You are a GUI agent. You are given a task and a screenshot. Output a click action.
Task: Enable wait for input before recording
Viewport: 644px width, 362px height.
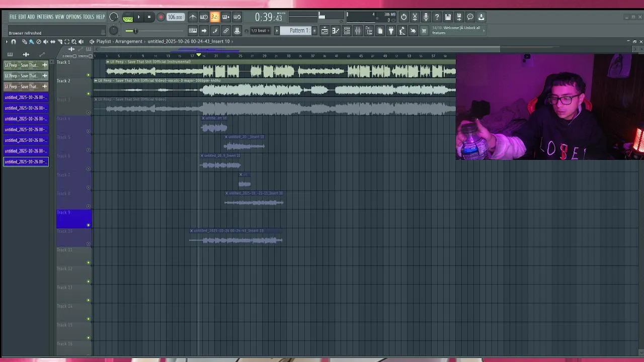point(204,17)
